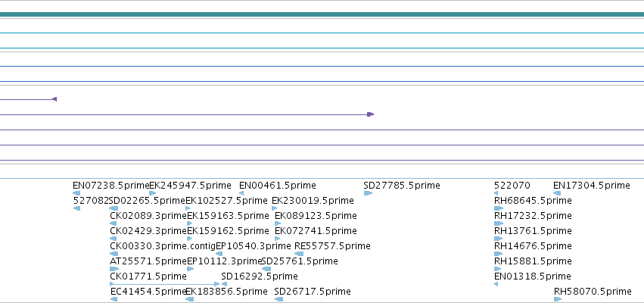Click the SD26717.5prime feature label

pyautogui.click(x=313, y=292)
